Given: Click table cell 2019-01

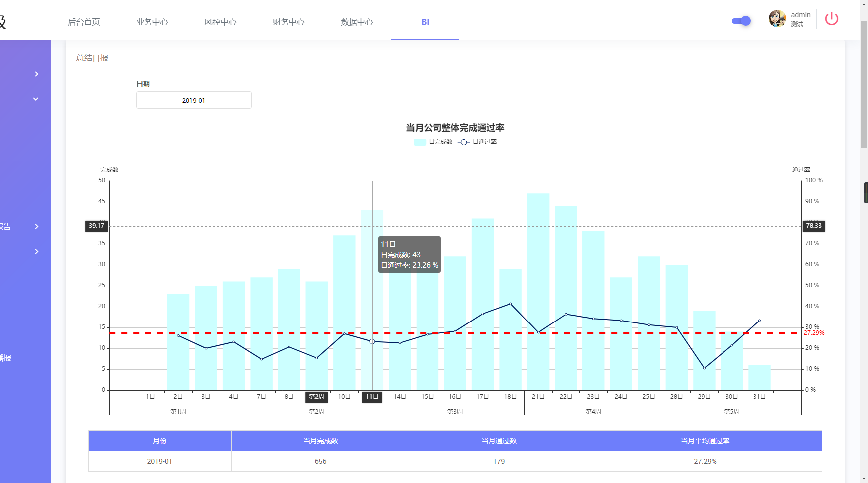Looking at the screenshot, I should pyautogui.click(x=160, y=461).
